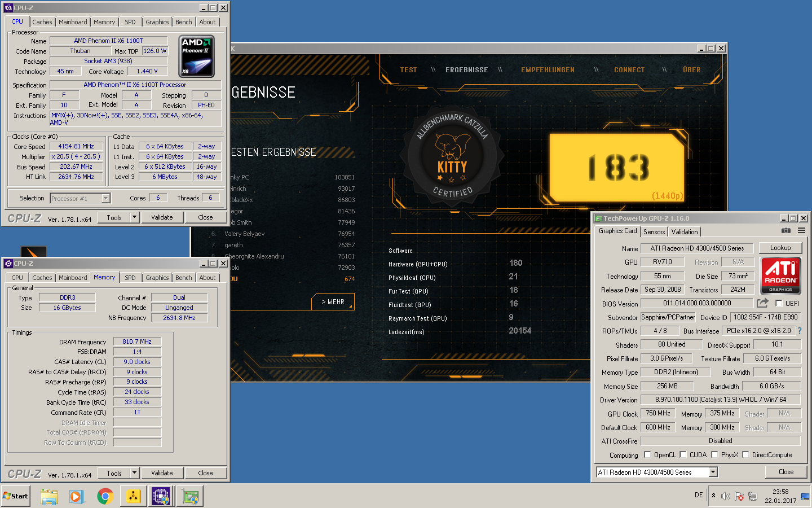Open EMPFEHLUNGEN menu in Catzilla
Screen dimensions: 812x508
(x=548, y=70)
